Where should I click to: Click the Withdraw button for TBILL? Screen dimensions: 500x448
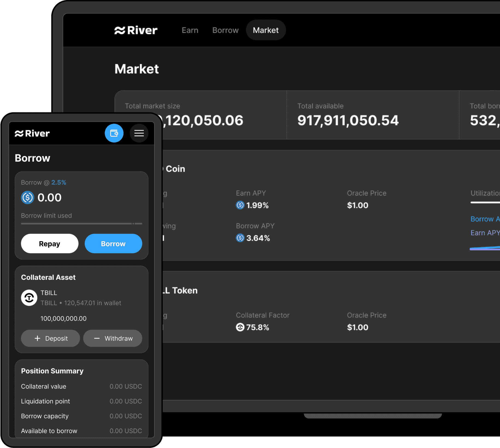pyautogui.click(x=113, y=338)
